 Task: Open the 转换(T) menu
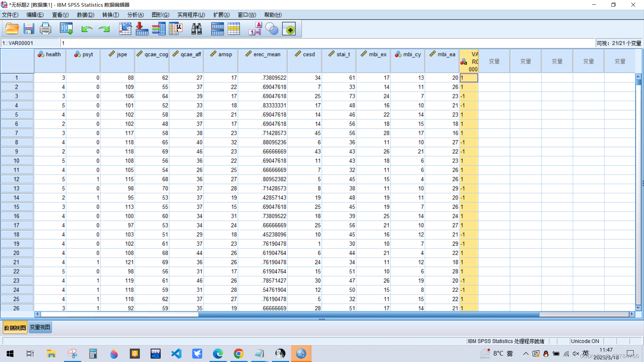(110, 15)
